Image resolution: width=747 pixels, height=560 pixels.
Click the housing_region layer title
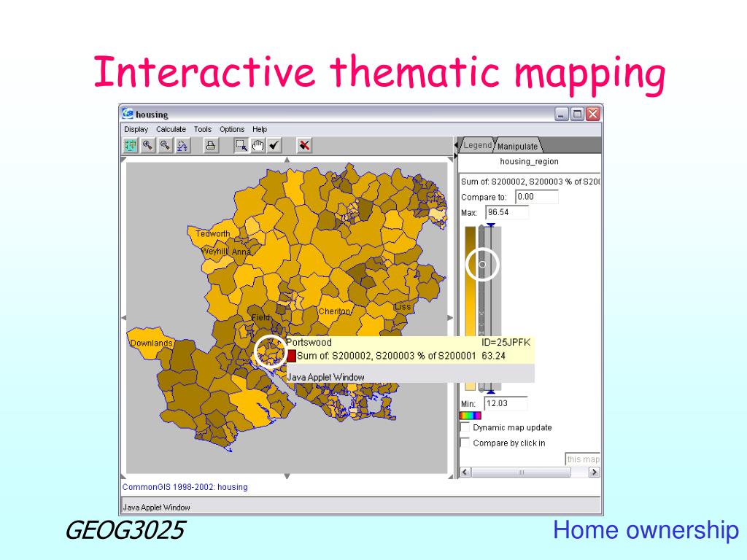(x=529, y=161)
